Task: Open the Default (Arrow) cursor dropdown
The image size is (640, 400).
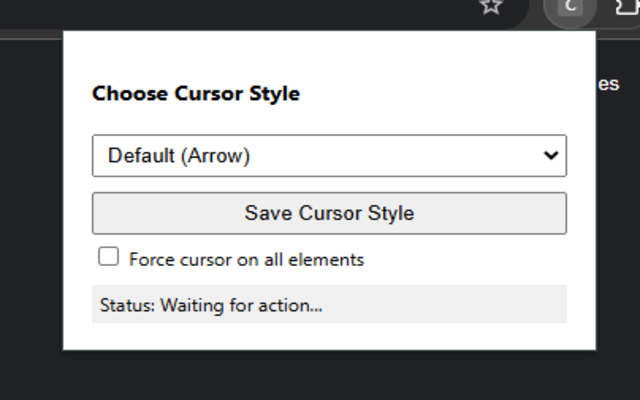Action: coord(329,156)
